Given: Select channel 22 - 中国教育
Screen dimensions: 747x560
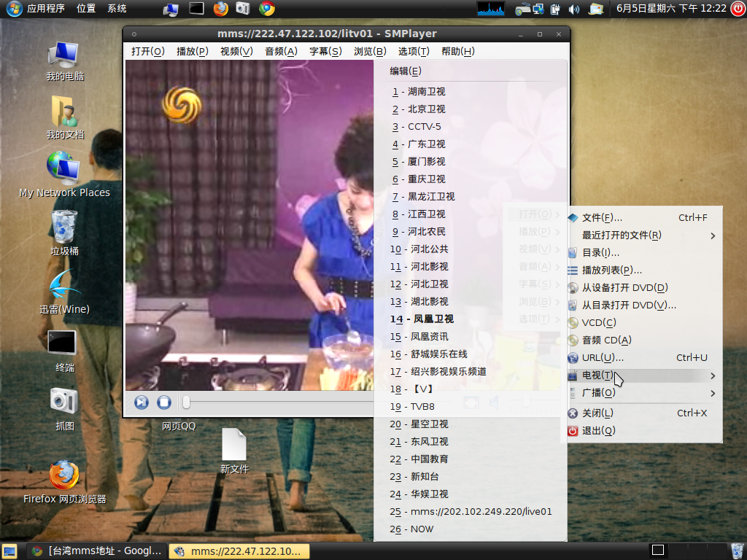Looking at the screenshot, I should pos(471,459).
